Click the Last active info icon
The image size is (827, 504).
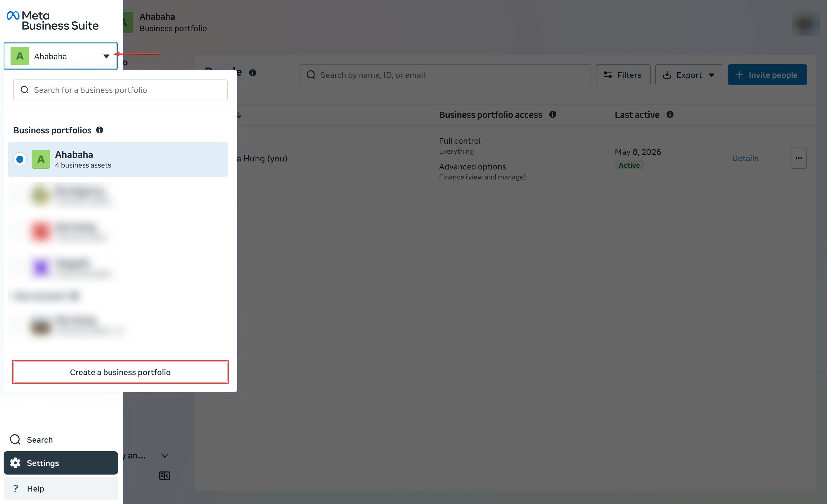[670, 115]
